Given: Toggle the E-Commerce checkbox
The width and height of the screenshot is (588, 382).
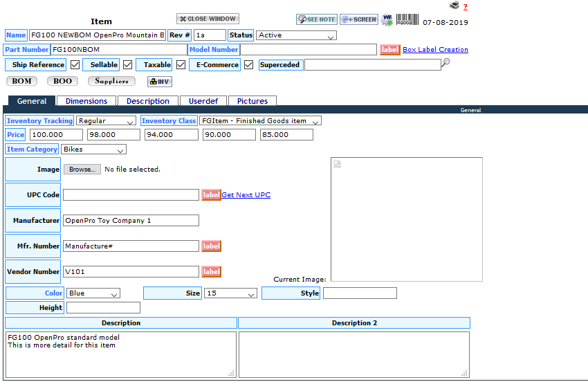Looking at the screenshot, I should pyautogui.click(x=249, y=65).
